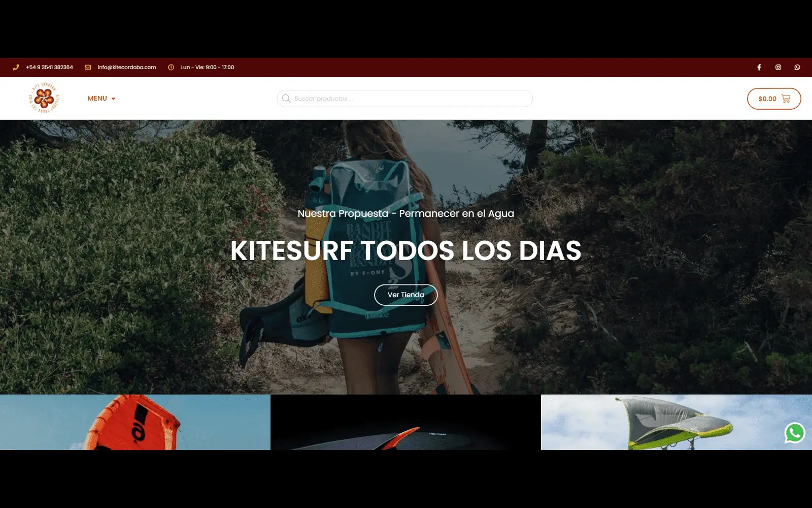Screen dimensions: 812x508
Task: Click the phone number +54 9 3541 382364
Action: click(49, 67)
